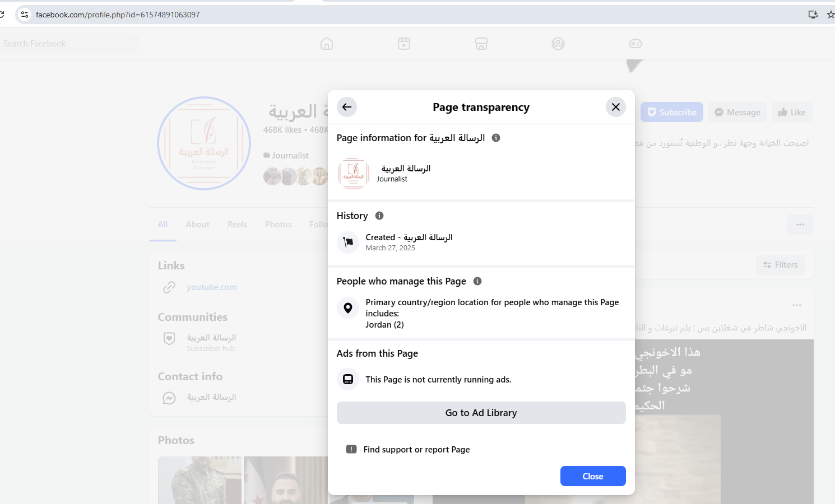The image size is (835, 504).
Task: Click the report exclamation icon
Action: tap(351, 449)
